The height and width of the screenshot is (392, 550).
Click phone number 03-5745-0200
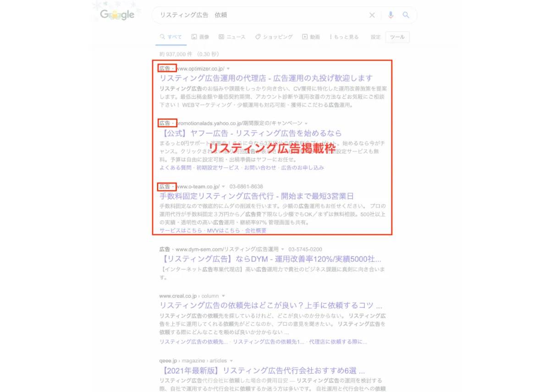(305, 250)
